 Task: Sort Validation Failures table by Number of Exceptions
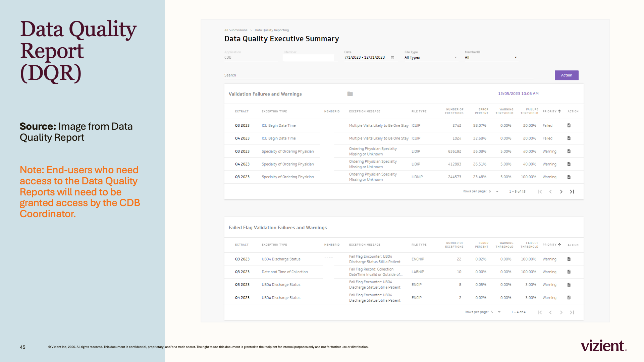coord(454,112)
